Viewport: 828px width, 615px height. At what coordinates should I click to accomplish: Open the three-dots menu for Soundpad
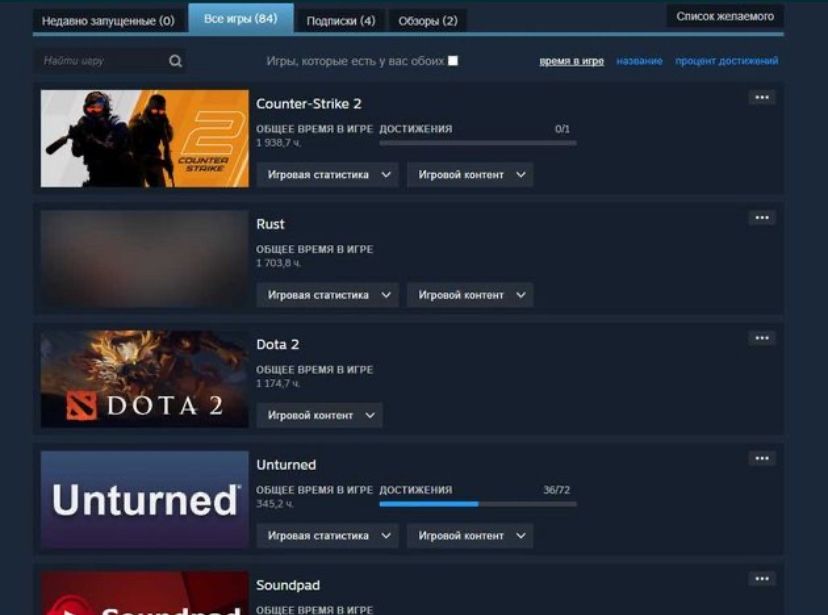coord(761,579)
